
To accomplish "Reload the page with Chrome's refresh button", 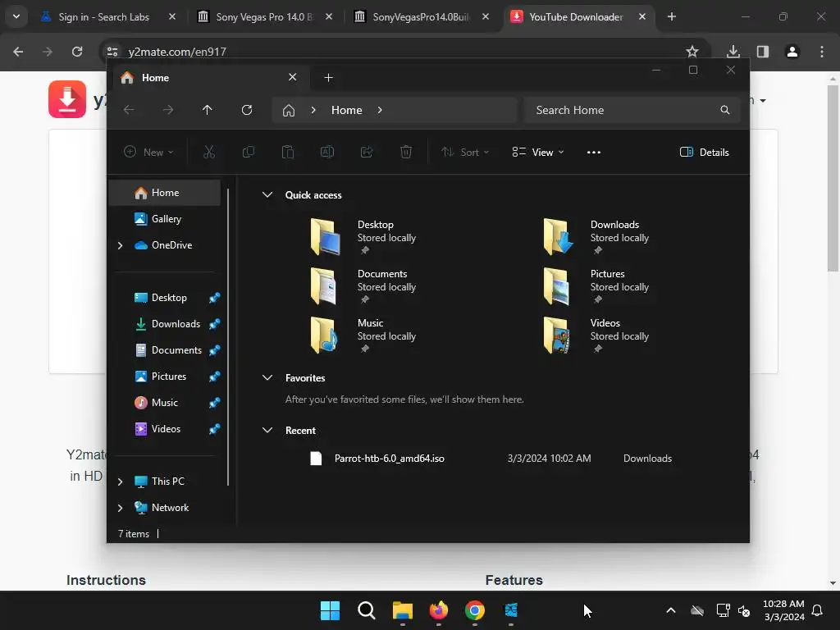I will click(x=77, y=52).
